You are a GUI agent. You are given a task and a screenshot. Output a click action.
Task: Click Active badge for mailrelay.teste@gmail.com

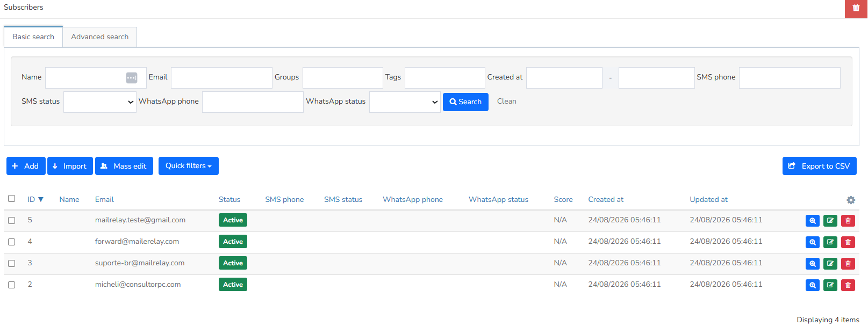[233, 220]
